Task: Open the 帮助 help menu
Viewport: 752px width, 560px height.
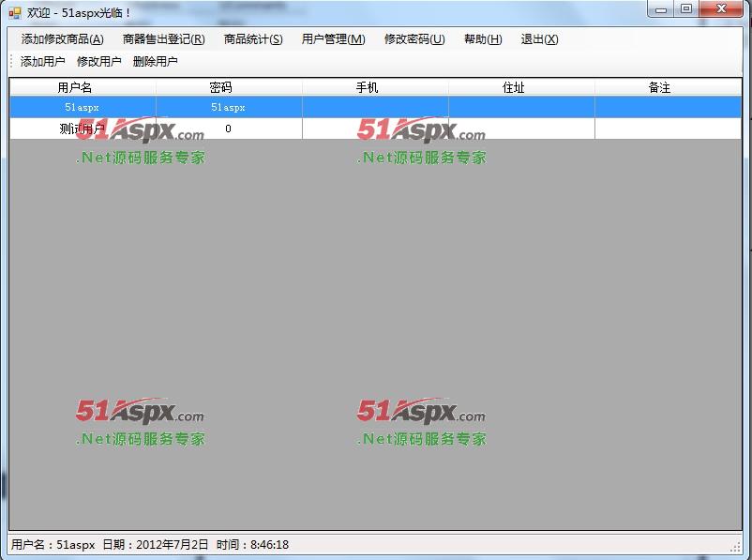Action: (x=480, y=39)
